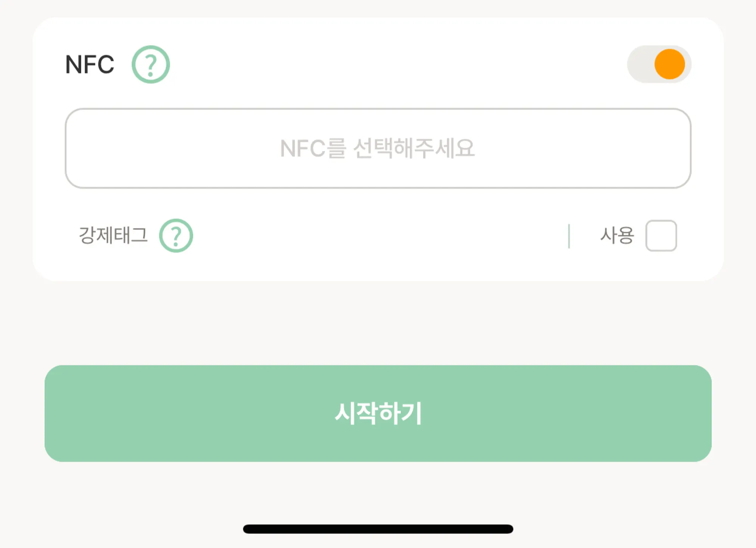Tap the black home indicator bar

tap(378, 529)
